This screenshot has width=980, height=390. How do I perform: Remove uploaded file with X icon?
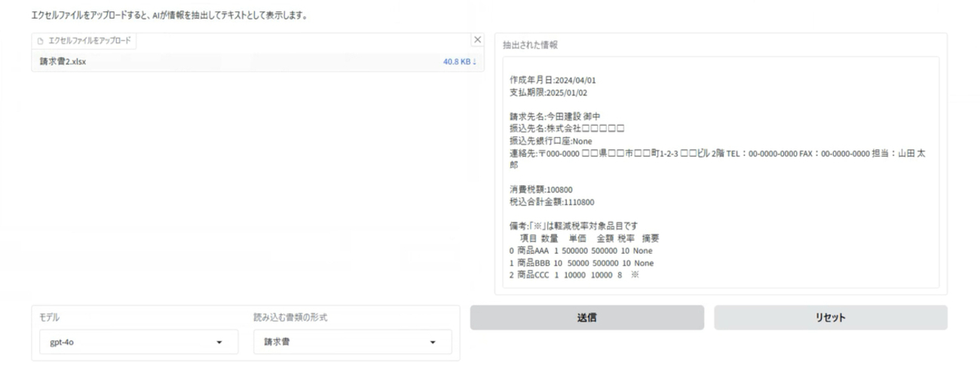click(x=477, y=40)
